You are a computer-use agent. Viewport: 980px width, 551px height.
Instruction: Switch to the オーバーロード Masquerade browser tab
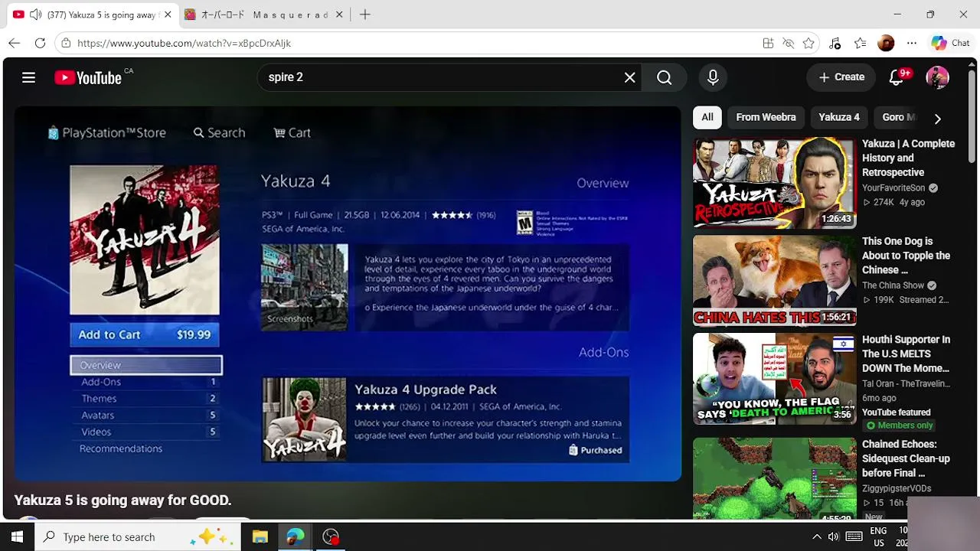tap(264, 15)
